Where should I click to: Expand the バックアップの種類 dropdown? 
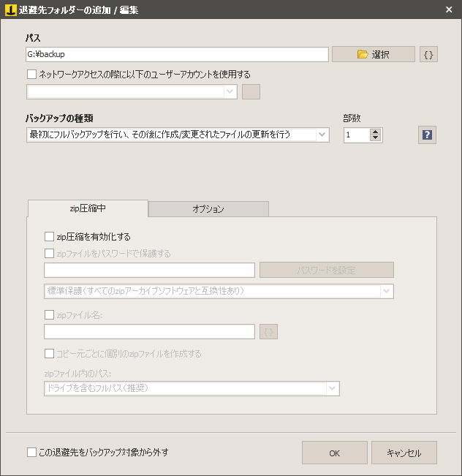[x=322, y=135]
